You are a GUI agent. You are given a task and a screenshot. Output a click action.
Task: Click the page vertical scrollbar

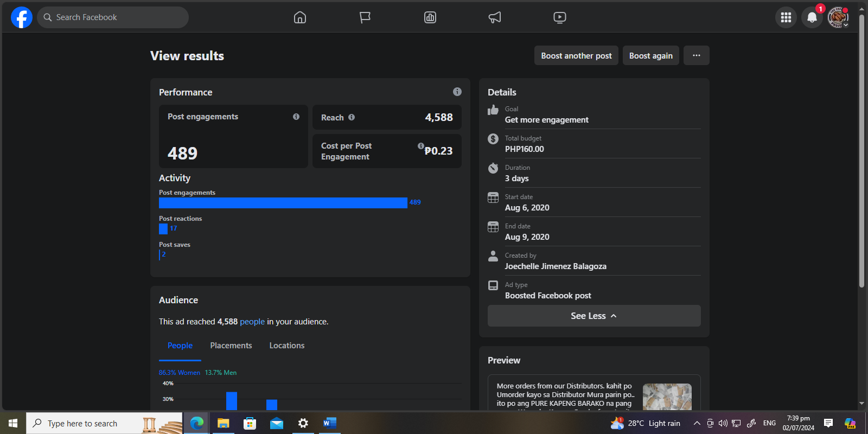pos(861,152)
